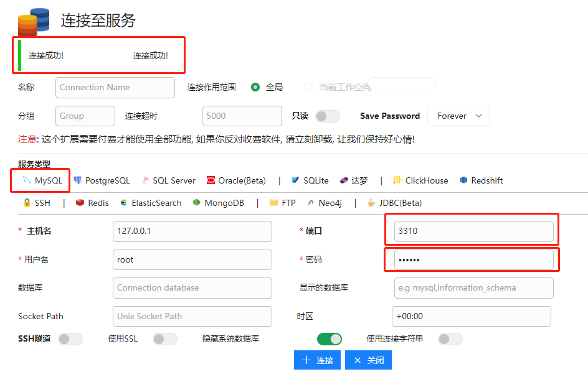Select SSH service type label
The image size is (588, 387).
[42, 203]
